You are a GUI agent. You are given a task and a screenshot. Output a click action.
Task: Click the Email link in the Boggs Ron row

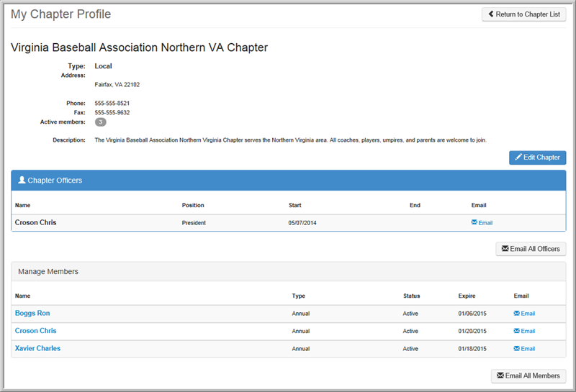point(524,314)
